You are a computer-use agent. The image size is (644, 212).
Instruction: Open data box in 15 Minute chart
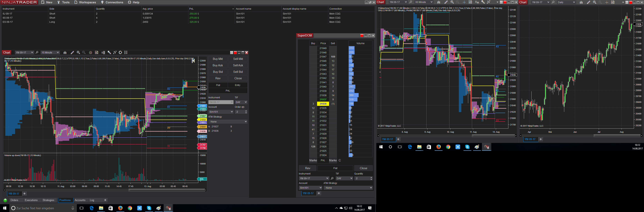pos(96,53)
